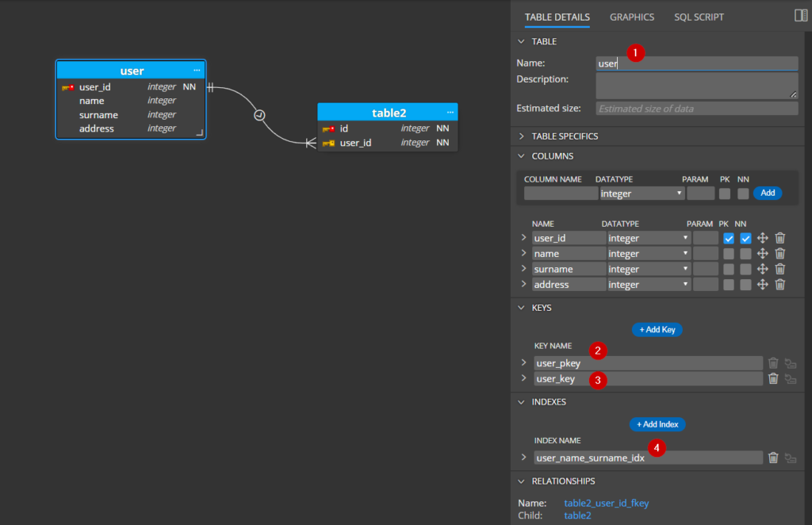Screen dimensions: 812x525
Task: Check NN for address column
Action: [745, 285]
